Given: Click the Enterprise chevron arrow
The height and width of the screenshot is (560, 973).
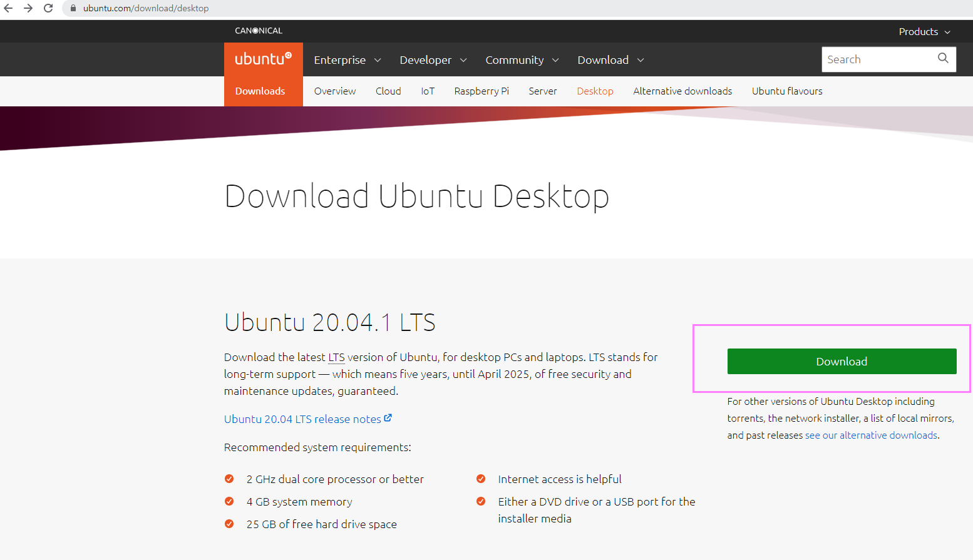Looking at the screenshot, I should pos(378,60).
